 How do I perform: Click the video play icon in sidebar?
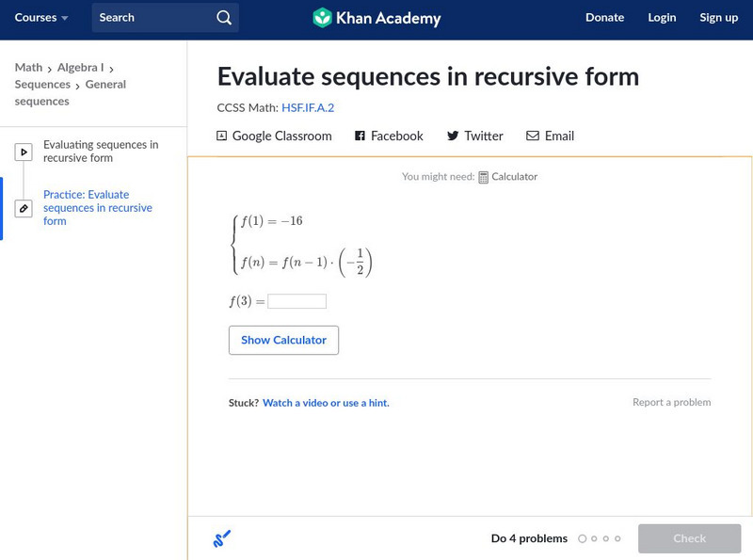pyautogui.click(x=24, y=152)
